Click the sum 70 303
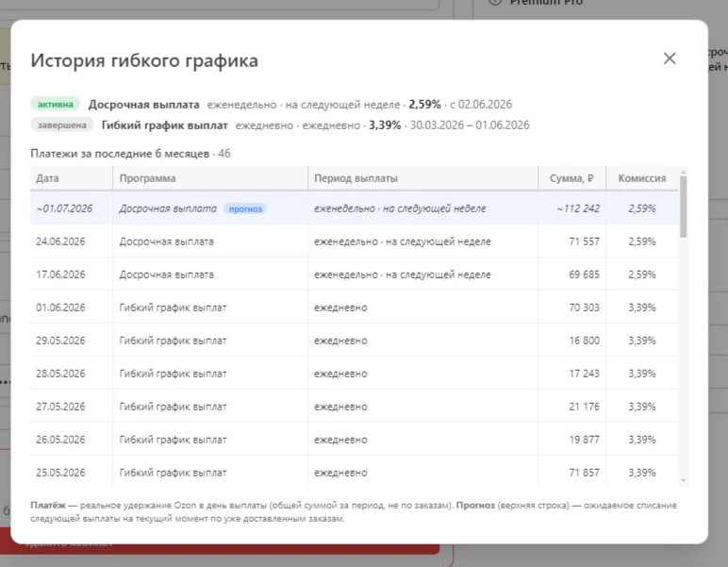The image size is (728, 567). coord(584,308)
